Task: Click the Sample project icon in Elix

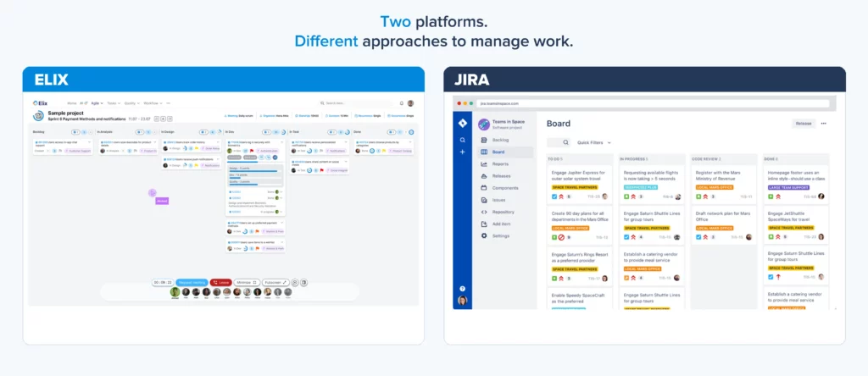Action: click(x=38, y=115)
